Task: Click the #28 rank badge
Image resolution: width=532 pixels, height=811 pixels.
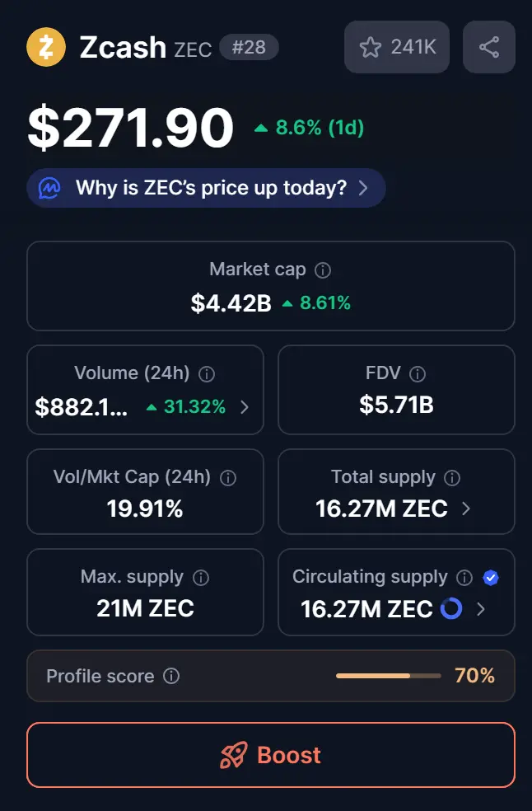Action: pos(249,47)
